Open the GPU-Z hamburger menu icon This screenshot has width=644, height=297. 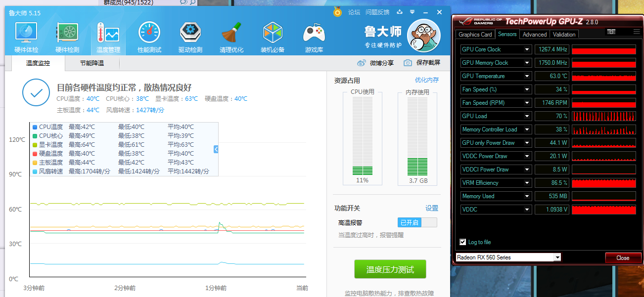(x=637, y=32)
